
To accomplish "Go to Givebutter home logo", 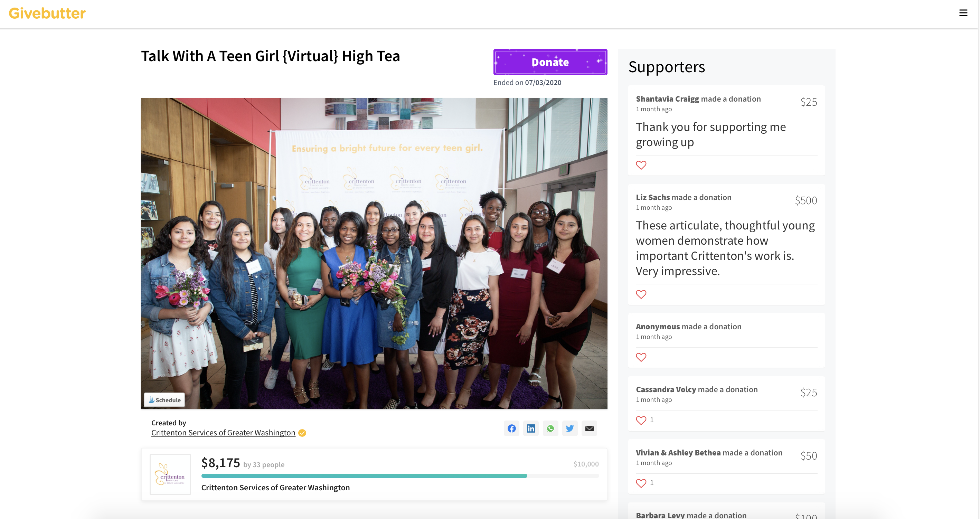I will click(x=47, y=13).
